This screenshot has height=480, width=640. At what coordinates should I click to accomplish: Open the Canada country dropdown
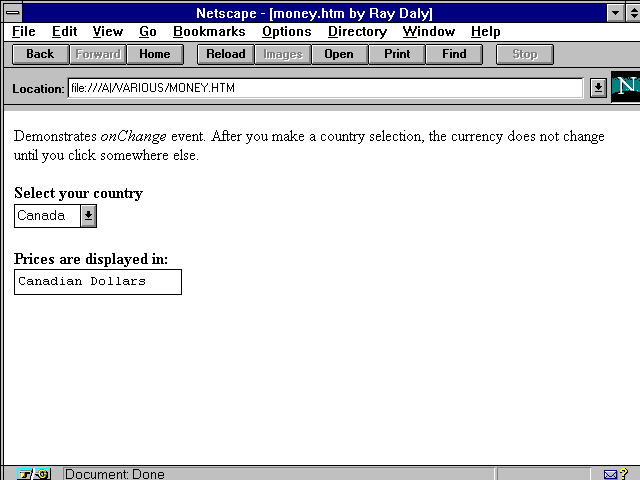coord(88,215)
